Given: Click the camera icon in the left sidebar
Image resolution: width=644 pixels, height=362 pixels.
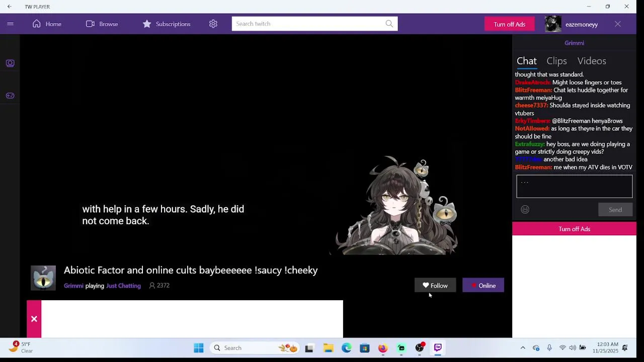Looking at the screenshot, I should click(x=10, y=63).
